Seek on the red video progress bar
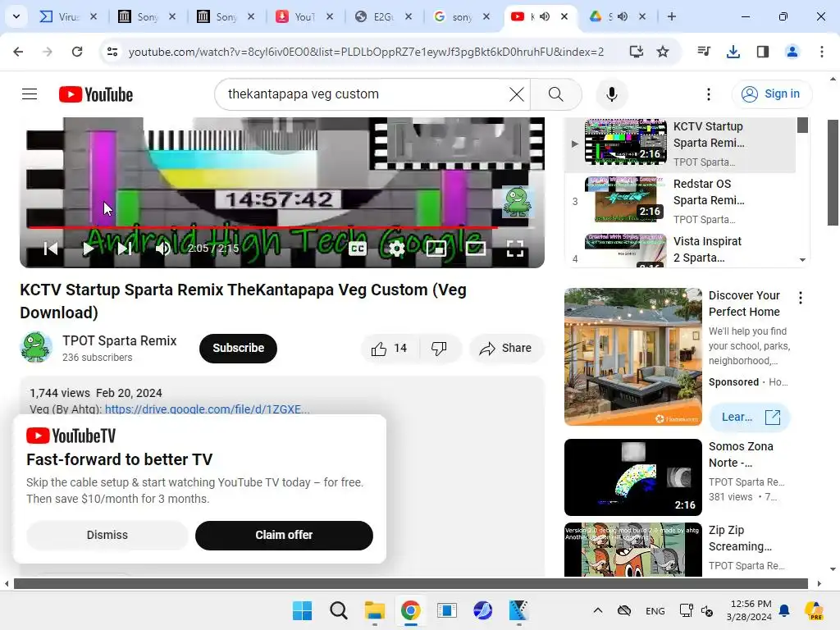The image size is (840, 630). (282, 228)
